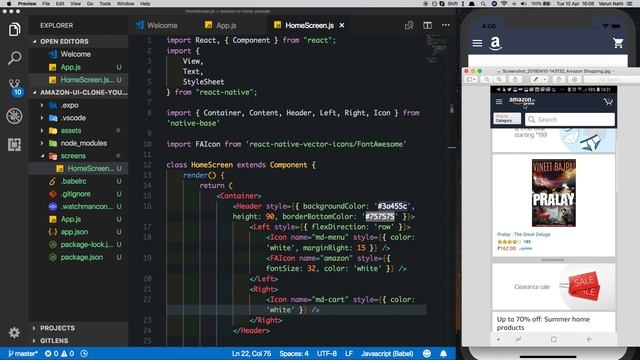Click the errors and warnings count in status bar

pyautogui.click(x=59, y=353)
